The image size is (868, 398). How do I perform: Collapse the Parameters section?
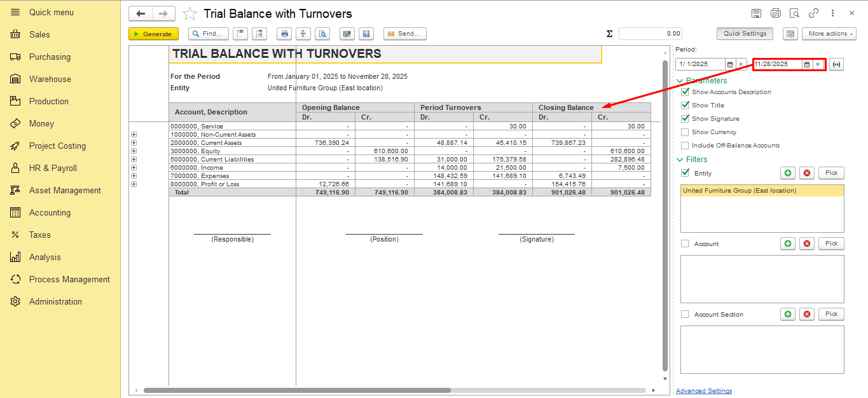(x=680, y=81)
